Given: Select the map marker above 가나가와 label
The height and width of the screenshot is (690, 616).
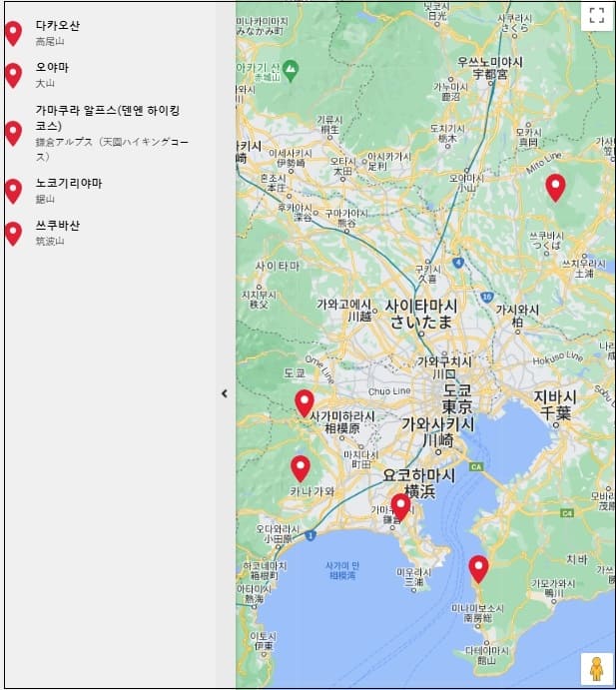Looking at the screenshot, I should (301, 469).
